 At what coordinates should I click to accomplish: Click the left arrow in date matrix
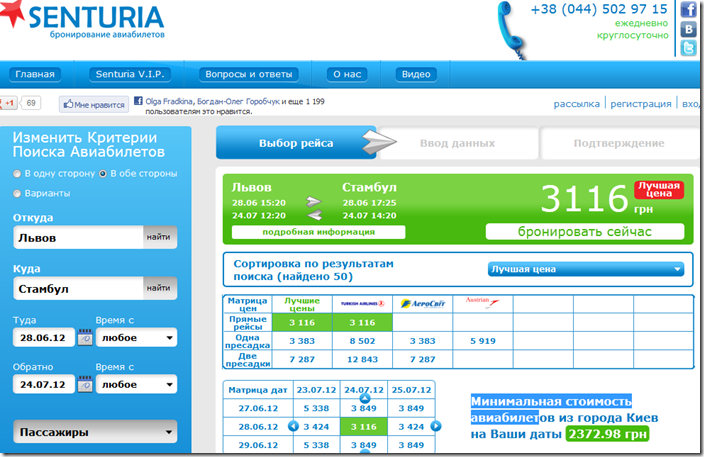tap(294, 426)
